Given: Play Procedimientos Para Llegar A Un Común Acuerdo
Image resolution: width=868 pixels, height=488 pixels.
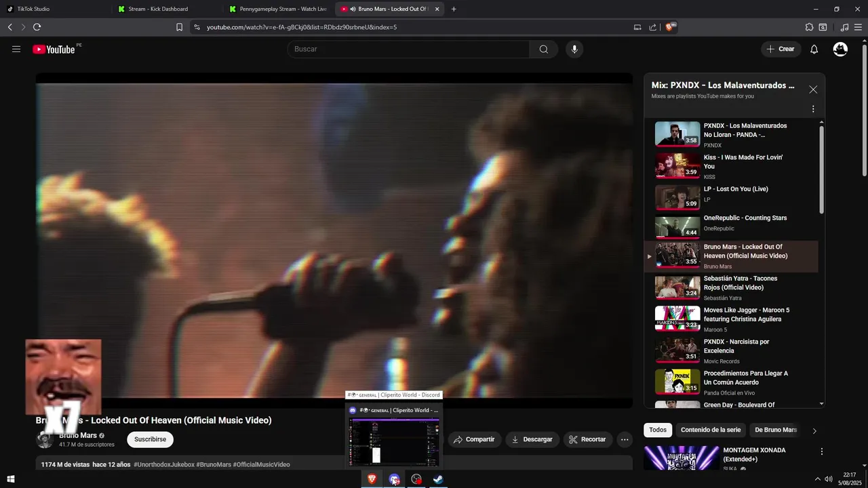Looking at the screenshot, I should [x=731, y=382].
